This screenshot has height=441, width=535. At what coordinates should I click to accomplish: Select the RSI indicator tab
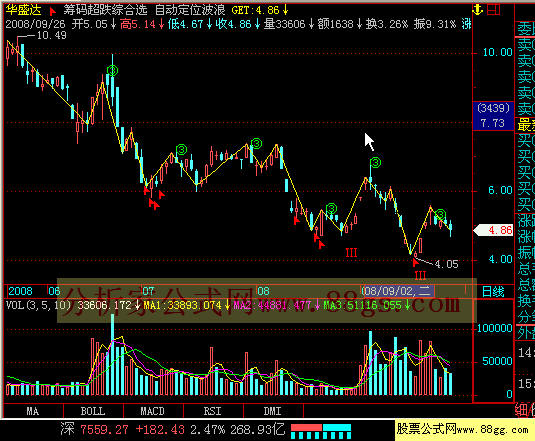pyautogui.click(x=213, y=411)
